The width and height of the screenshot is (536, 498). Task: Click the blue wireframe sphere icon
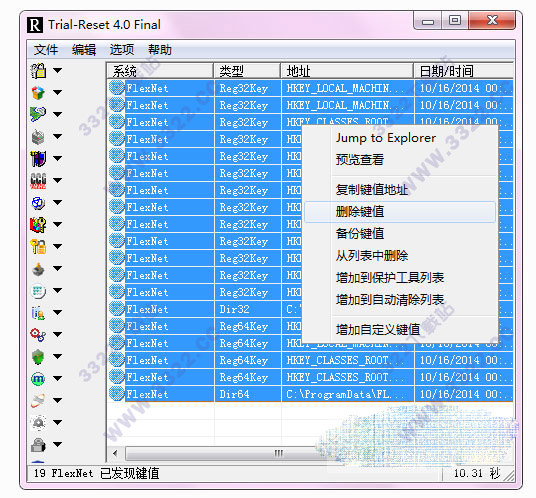pyautogui.click(x=38, y=203)
